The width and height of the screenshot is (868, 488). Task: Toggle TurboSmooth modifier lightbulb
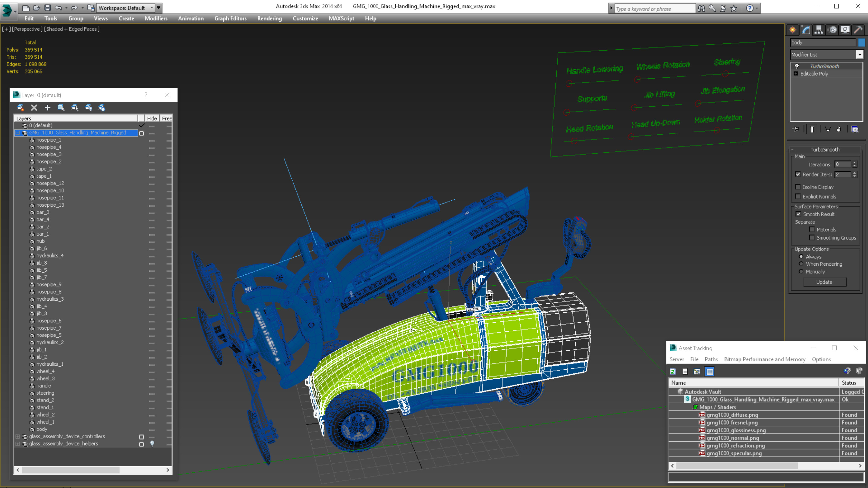[x=797, y=66]
